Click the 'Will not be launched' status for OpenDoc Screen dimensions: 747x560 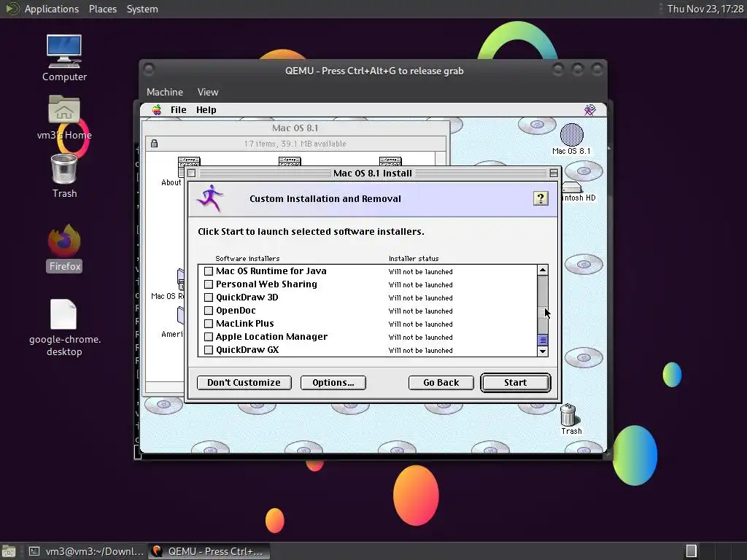pos(421,311)
